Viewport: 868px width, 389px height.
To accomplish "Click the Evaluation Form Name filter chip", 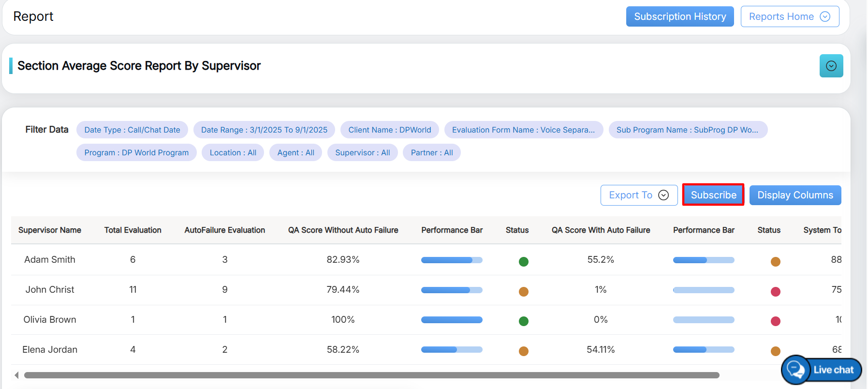I will coord(523,130).
